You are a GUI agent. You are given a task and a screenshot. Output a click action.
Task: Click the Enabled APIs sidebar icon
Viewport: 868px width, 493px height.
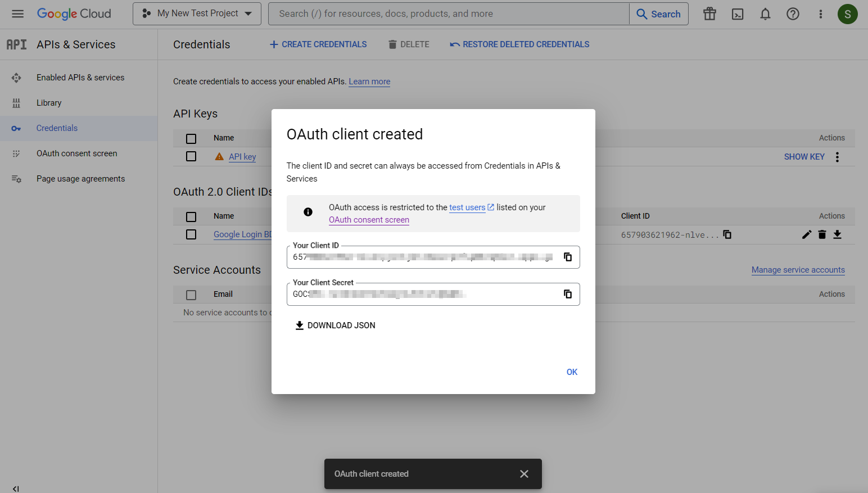click(x=16, y=78)
